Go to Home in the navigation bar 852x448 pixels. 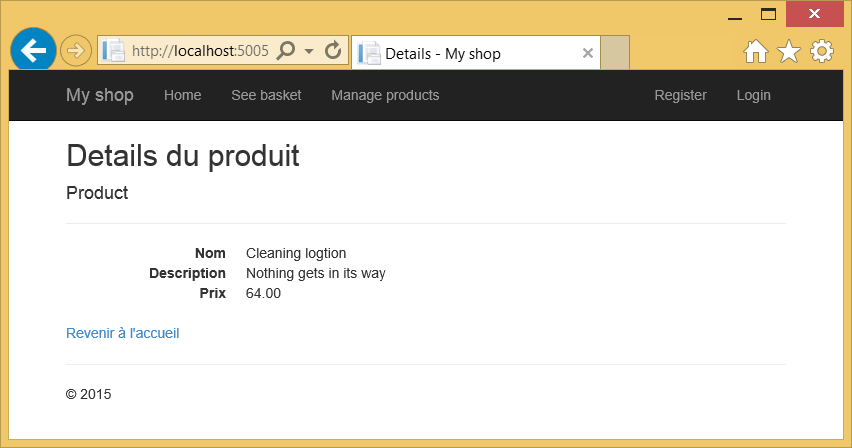coord(182,95)
